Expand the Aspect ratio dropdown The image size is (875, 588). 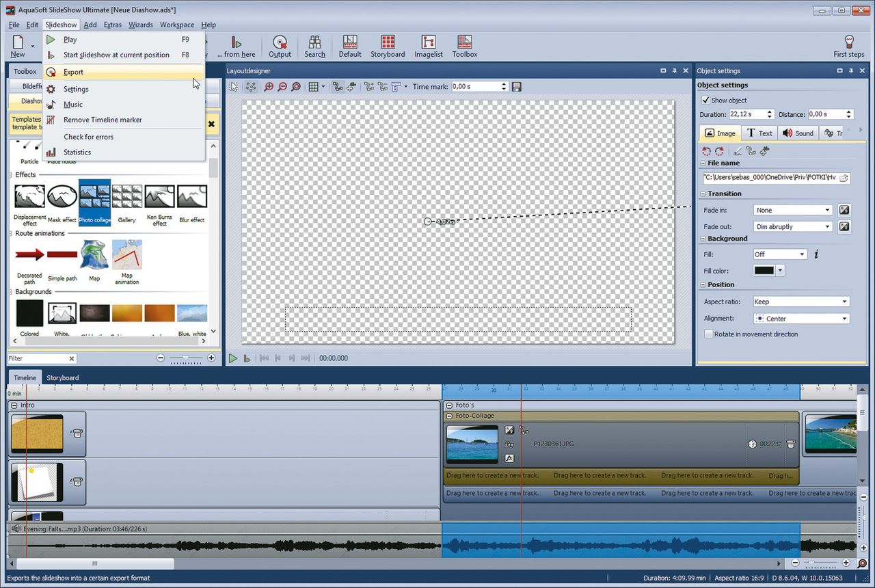point(800,302)
